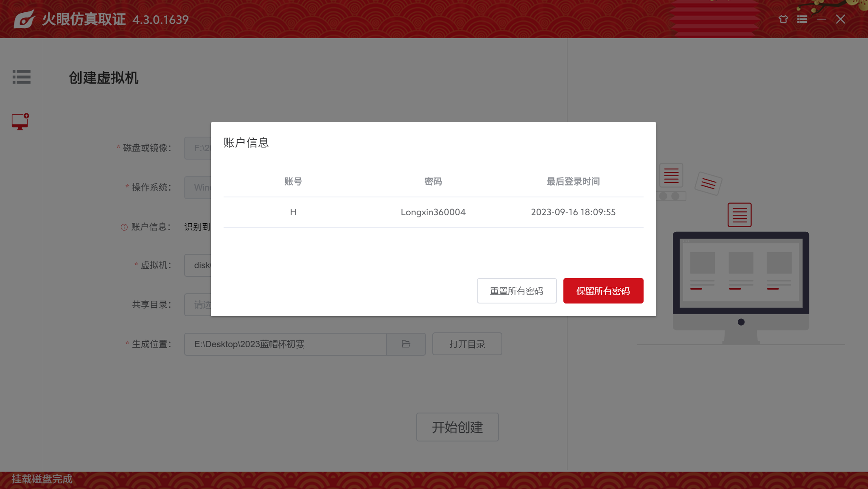Click the folder browse icon for output location

tap(406, 344)
